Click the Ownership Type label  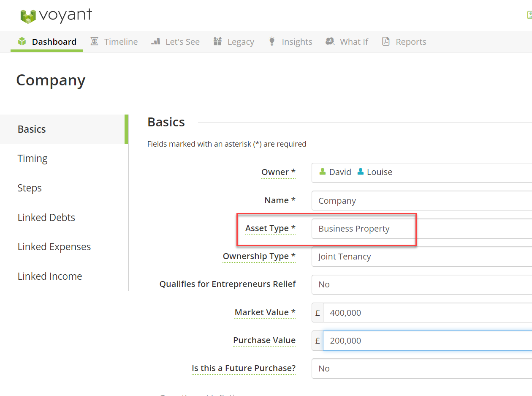point(259,257)
